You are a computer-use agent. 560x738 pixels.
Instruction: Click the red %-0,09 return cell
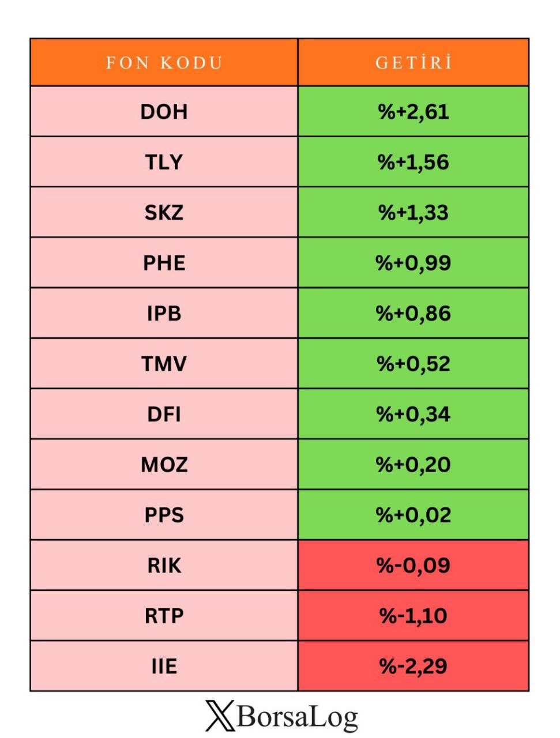click(414, 566)
